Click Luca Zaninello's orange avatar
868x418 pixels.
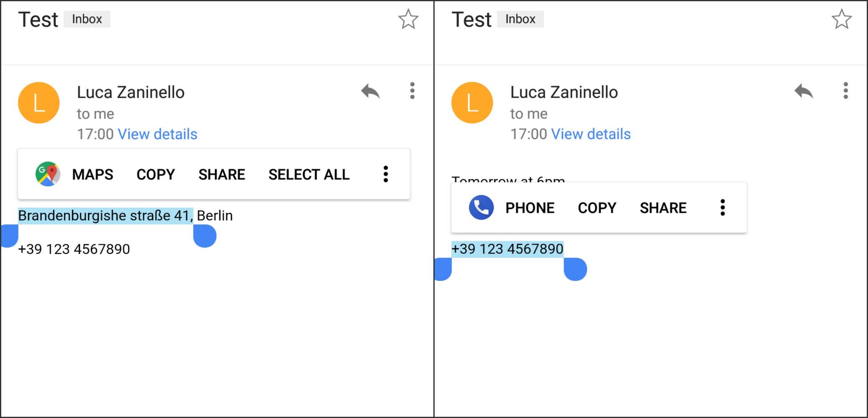38,102
